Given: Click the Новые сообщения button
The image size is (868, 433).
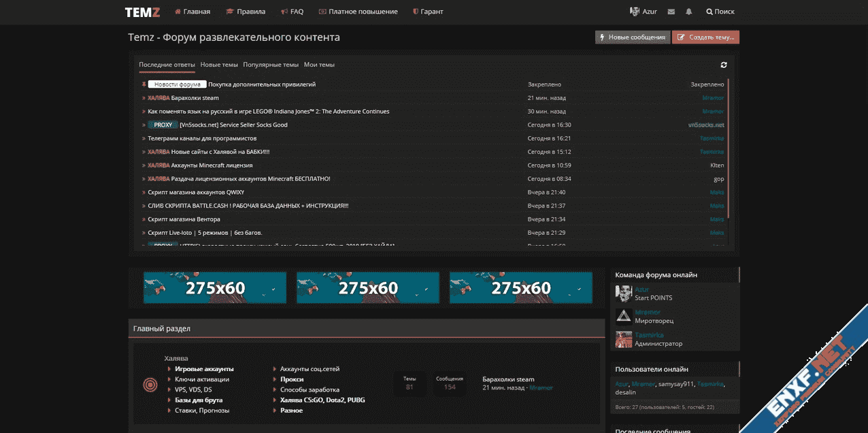Looking at the screenshot, I should click(632, 37).
